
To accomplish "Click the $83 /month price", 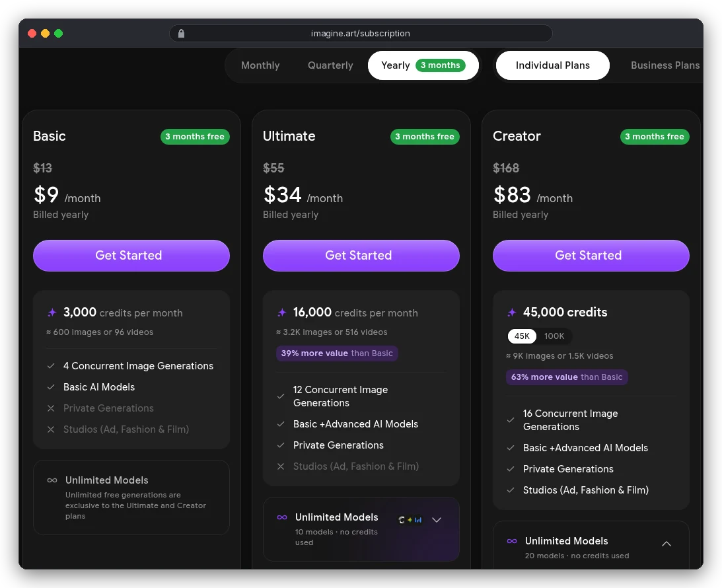I will point(533,196).
